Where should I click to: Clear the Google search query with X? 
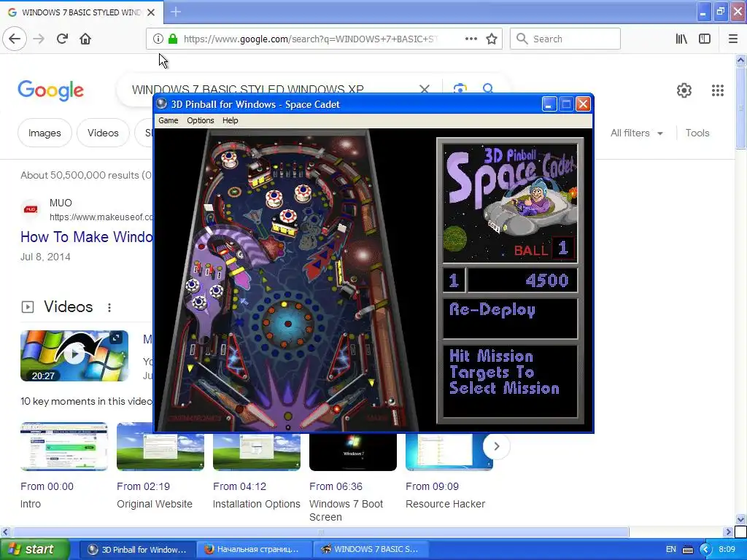pos(425,88)
